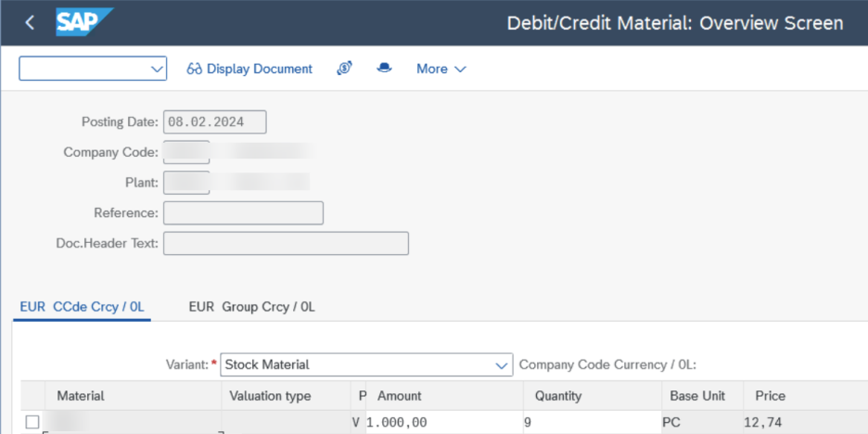
Task: Click the Quantity column header
Action: tap(593, 396)
